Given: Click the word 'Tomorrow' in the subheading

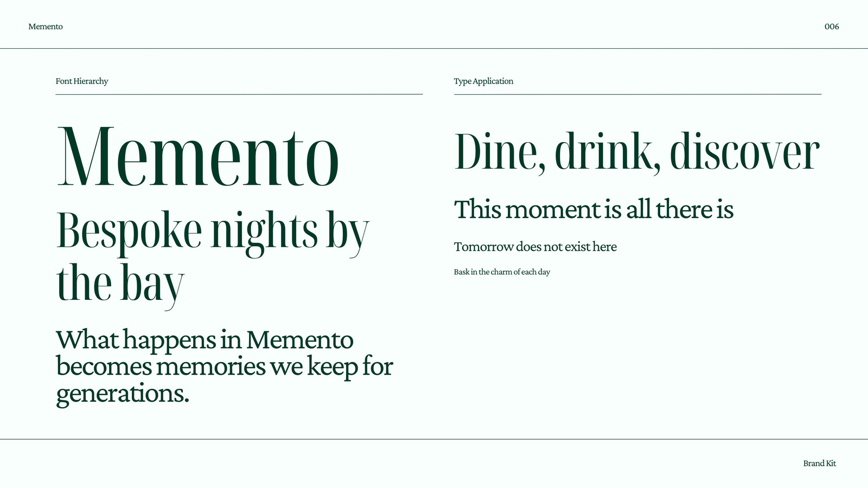Looking at the screenshot, I should 484,247.
